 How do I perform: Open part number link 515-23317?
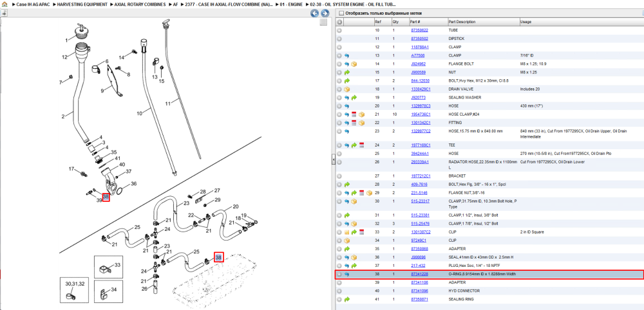[x=420, y=201]
